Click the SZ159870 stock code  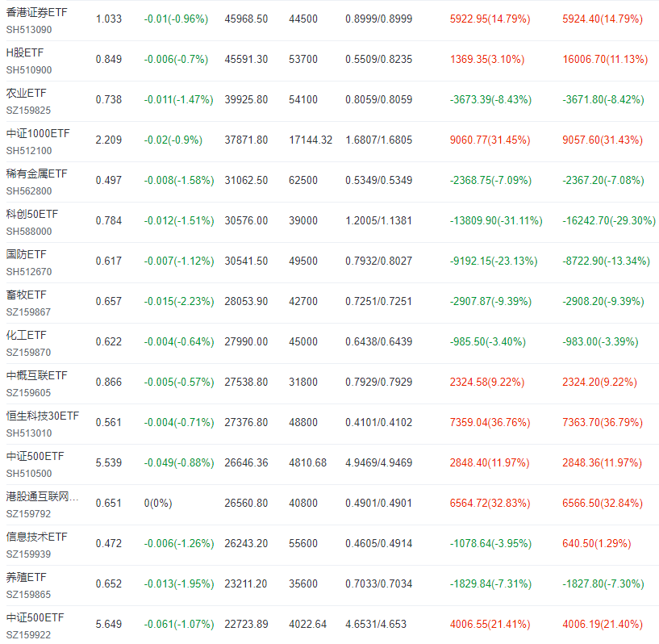tap(28, 353)
